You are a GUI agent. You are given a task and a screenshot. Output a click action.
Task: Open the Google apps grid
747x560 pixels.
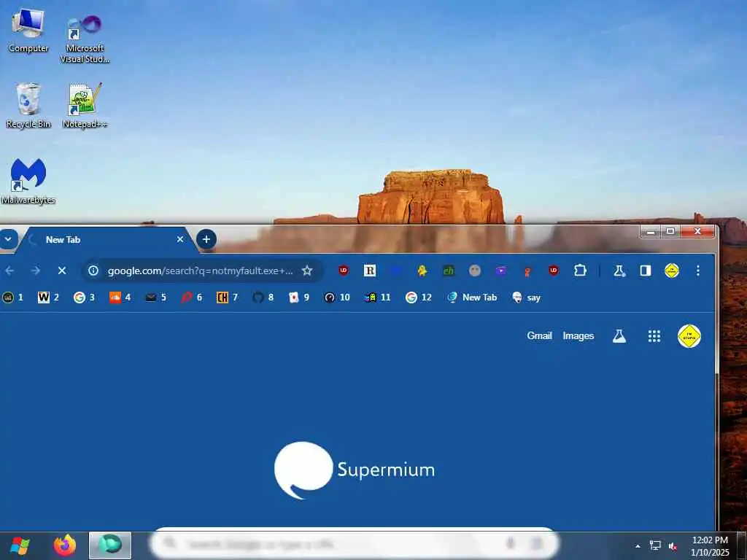tap(654, 336)
